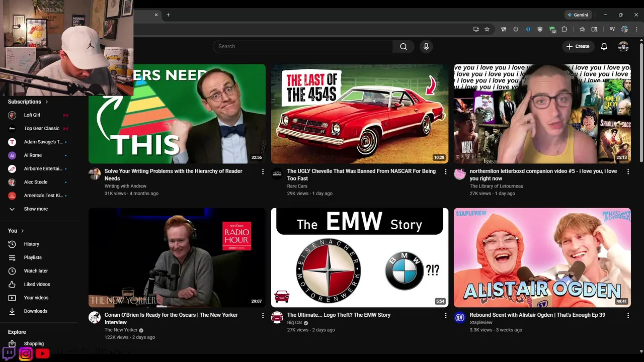644x362 pixels.
Task: Open the Writing with Andrew channel link
Action: tap(125, 186)
